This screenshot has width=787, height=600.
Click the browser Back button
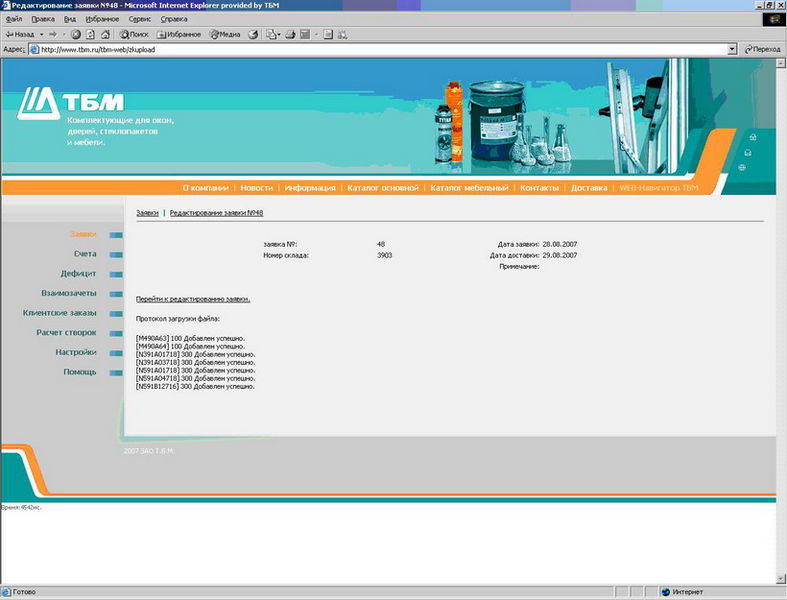tap(20, 34)
